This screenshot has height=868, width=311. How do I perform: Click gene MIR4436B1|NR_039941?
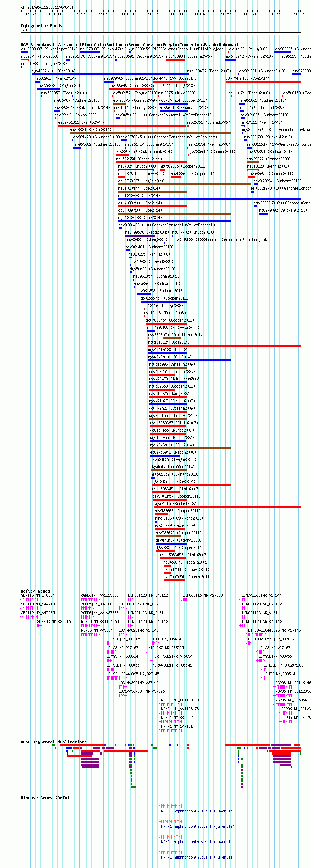[172, 665]
